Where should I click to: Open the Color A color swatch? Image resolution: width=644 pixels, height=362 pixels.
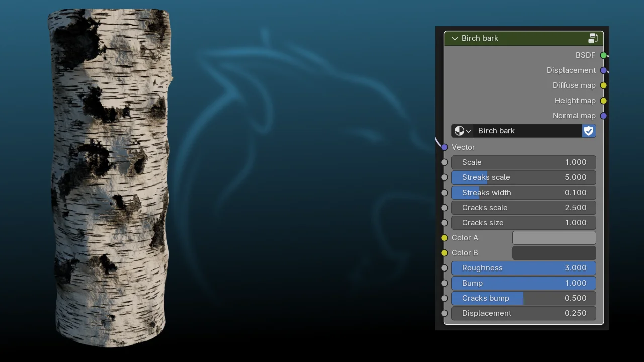(553, 238)
